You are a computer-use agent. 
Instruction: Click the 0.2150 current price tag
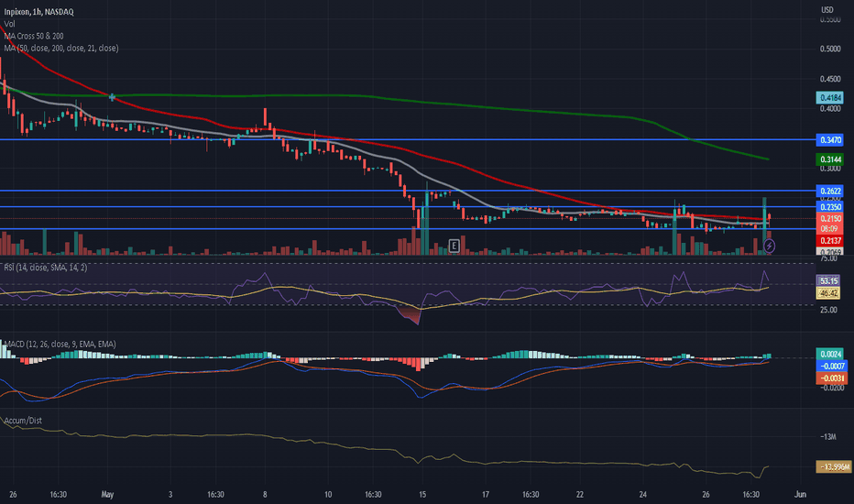pyautogui.click(x=829, y=218)
